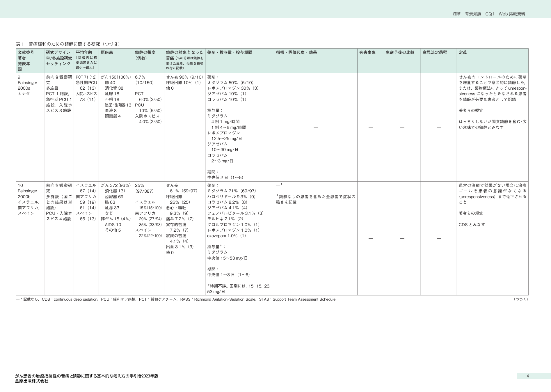
Task: Select the column header '原疾患'
Action: [x=107, y=52]
